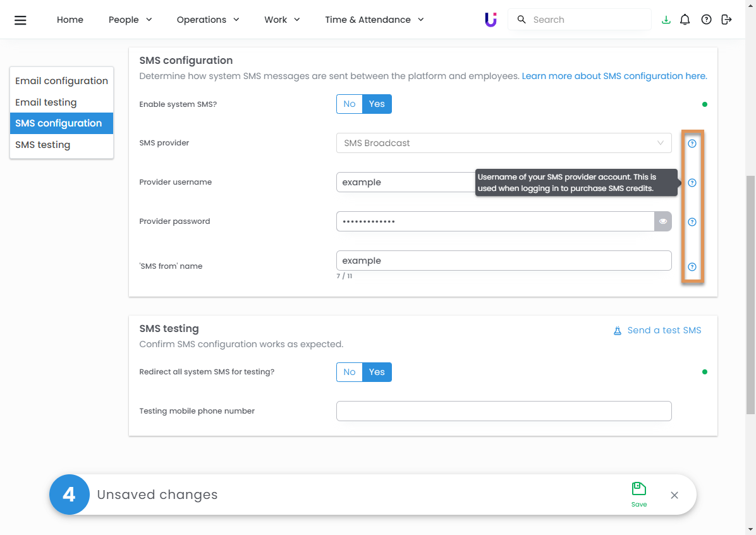This screenshot has width=756, height=535.
Task: Open the hamburger navigation menu
Action: pyautogui.click(x=20, y=20)
